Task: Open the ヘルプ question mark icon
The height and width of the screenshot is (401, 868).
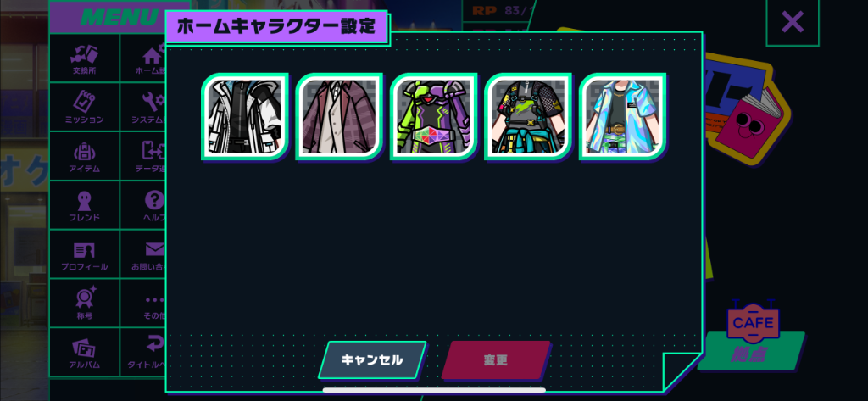Action: (142, 204)
